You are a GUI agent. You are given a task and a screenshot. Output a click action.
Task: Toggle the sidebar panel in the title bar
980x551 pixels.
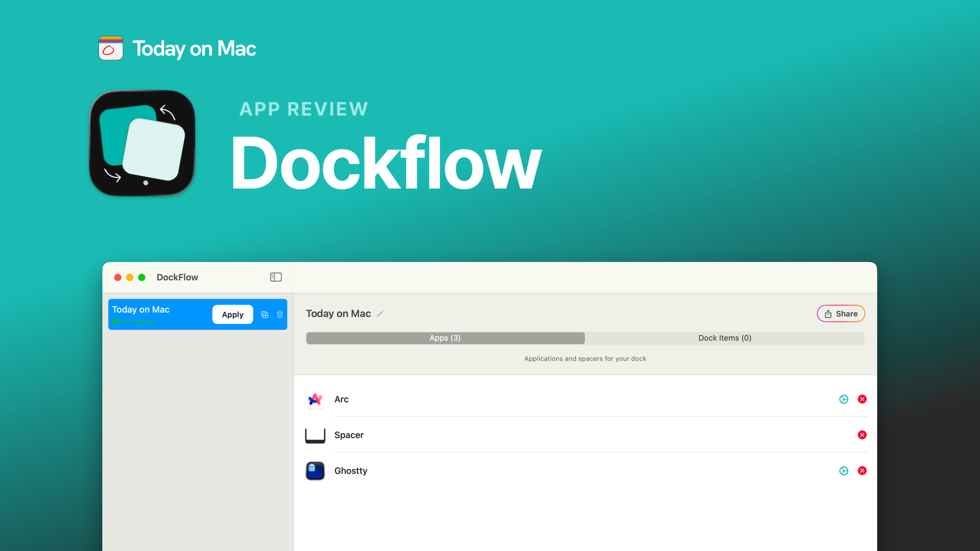tap(276, 277)
